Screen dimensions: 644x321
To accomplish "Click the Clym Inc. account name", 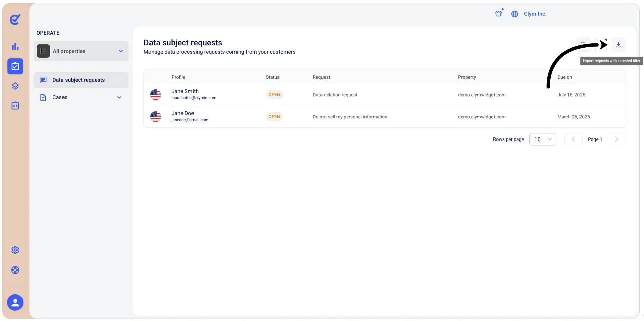I will tap(535, 14).
